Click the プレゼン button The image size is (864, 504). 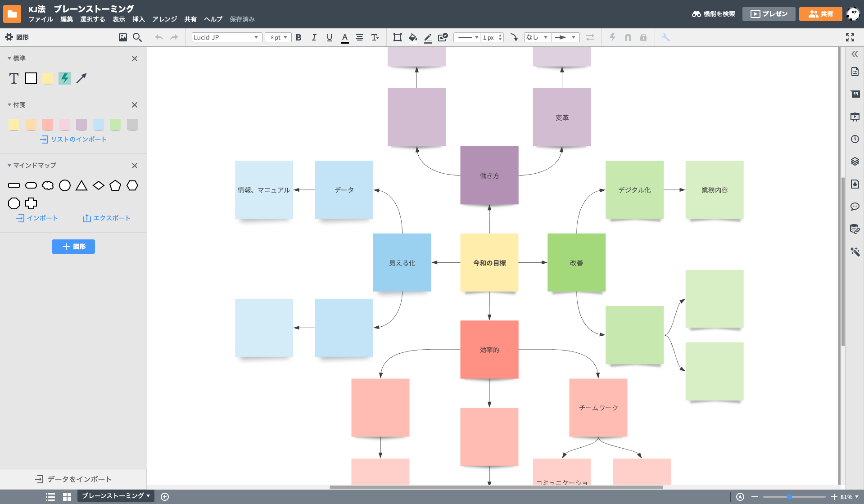click(769, 13)
